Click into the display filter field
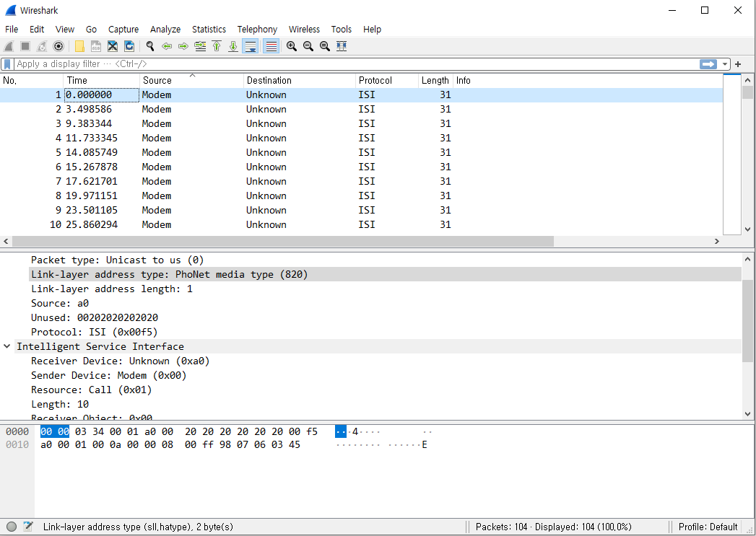Screen dimensions: 756x536 356,64
